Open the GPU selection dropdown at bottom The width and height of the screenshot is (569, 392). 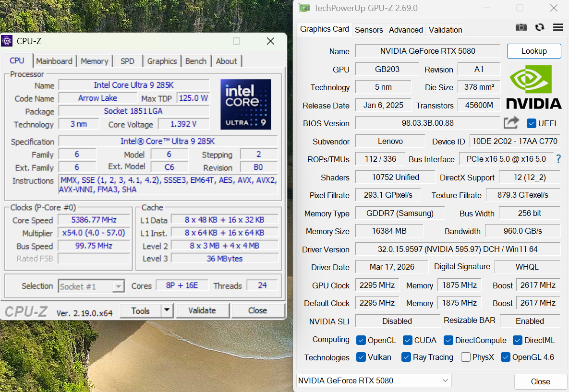pyautogui.click(x=374, y=380)
